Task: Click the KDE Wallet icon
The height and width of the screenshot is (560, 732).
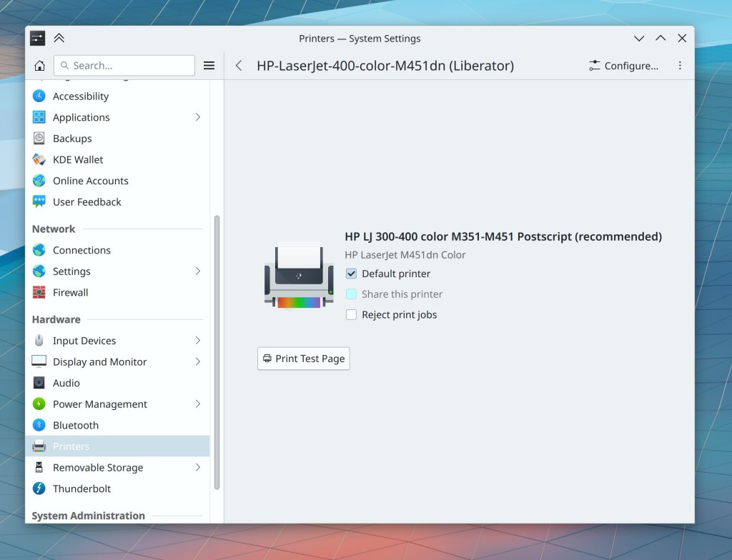Action: (39, 160)
